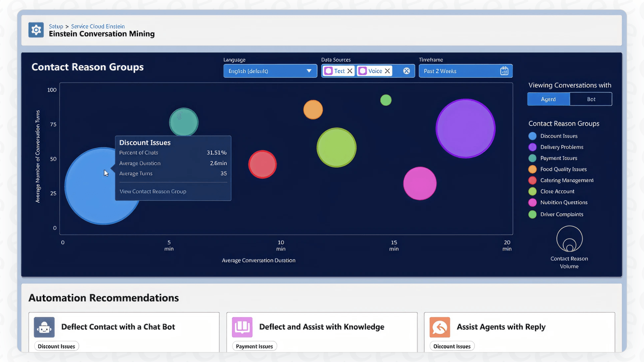Click the reply arrow icon for Assist Agents

click(440, 327)
